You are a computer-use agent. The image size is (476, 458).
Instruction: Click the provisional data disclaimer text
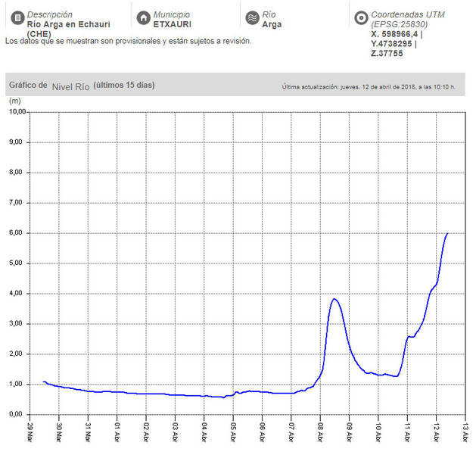point(128,41)
